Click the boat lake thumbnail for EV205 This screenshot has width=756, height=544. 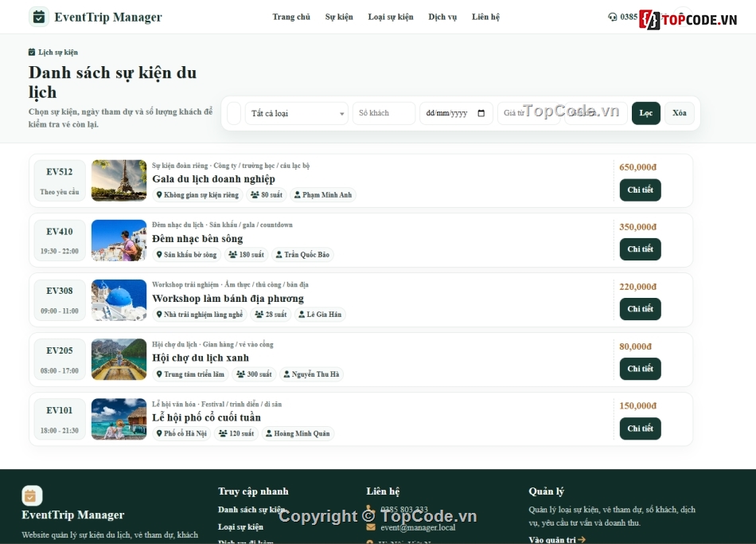(x=119, y=359)
